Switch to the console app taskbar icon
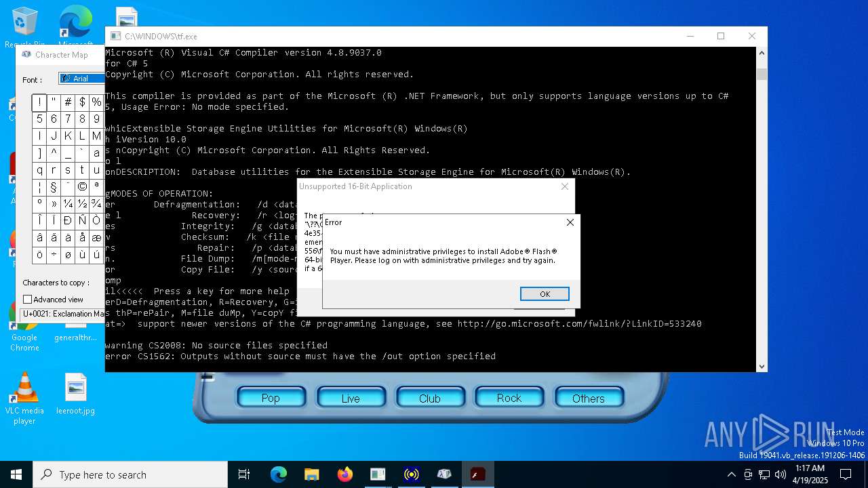The image size is (868, 488). click(x=378, y=474)
